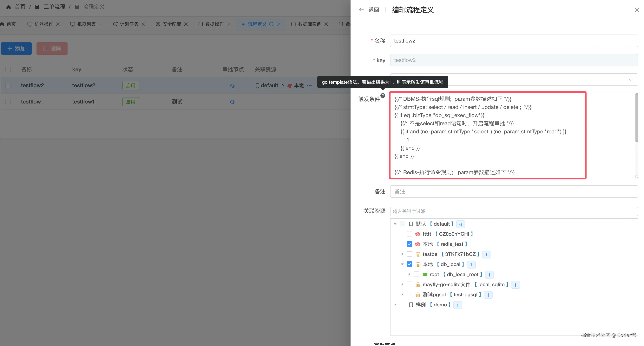Check the ttttt CZ0o0hYCHI resource checkbox
This screenshot has height=346, width=644.
point(409,234)
